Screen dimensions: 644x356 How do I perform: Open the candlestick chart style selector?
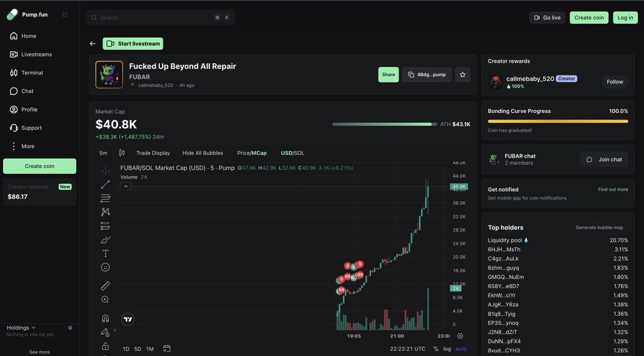122,153
